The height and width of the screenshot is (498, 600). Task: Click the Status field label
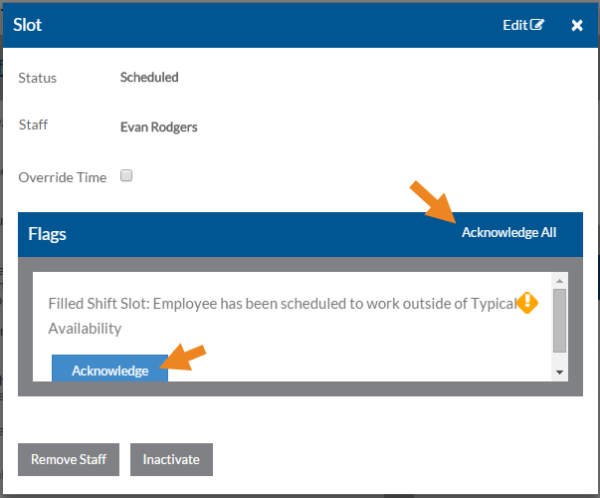coord(38,77)
